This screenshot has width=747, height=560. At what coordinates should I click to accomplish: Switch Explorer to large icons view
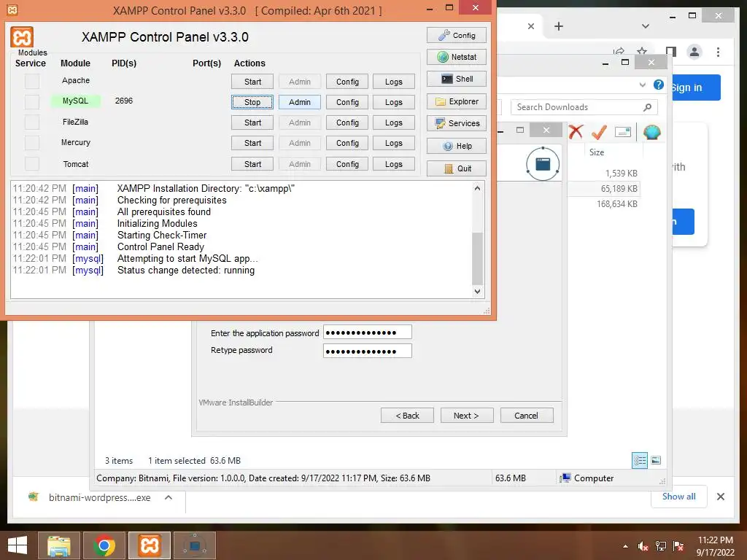point(656,460)
